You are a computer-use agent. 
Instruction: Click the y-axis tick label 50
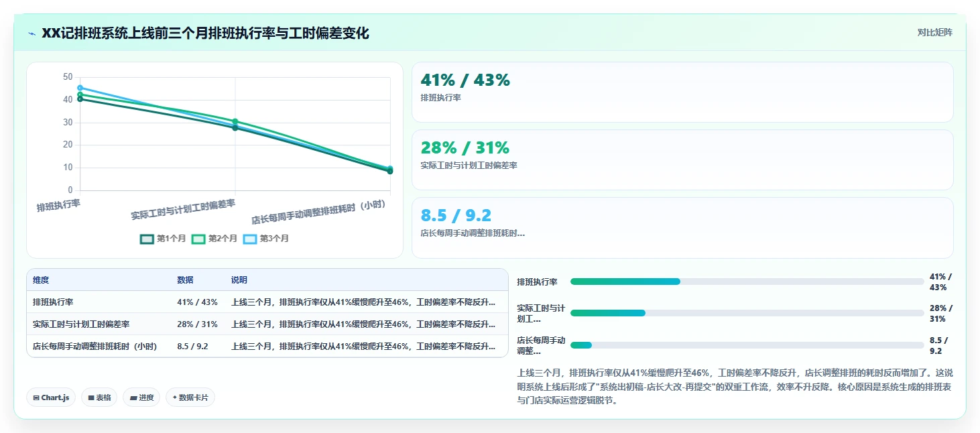tap(68, 77)
